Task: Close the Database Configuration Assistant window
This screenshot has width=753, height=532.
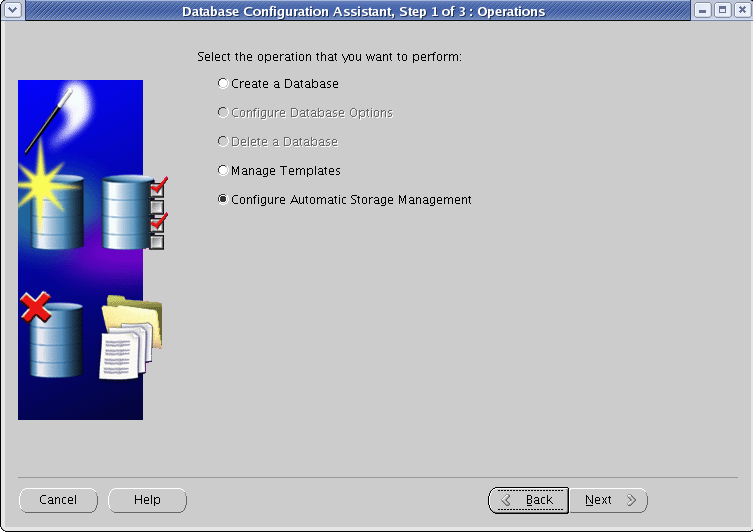Action: (x=739, y=11)
